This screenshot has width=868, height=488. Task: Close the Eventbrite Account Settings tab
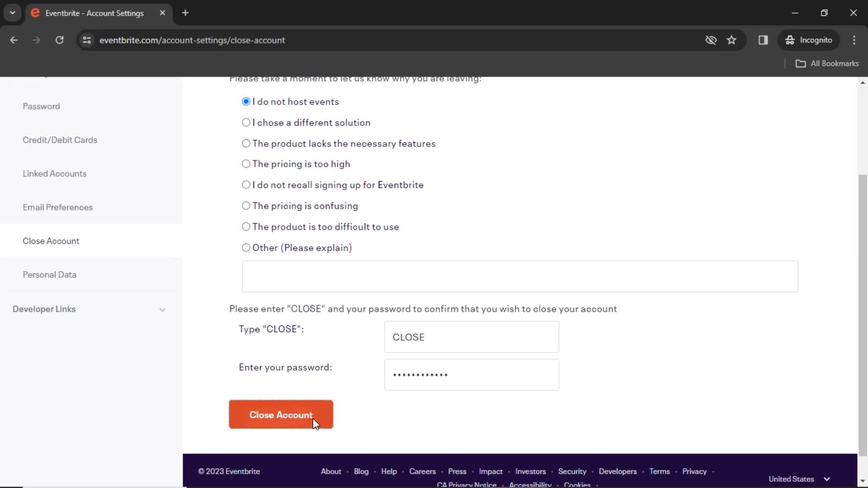point(162,13)
